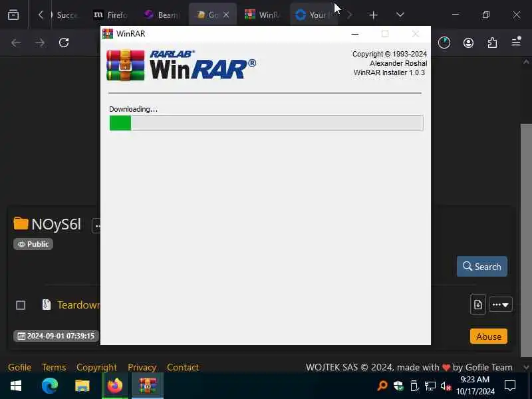This screenshot has width=532, height=399.
Task: Open File Explorer from taskbar
Action: pyautogui.click(x=82, y=386)
